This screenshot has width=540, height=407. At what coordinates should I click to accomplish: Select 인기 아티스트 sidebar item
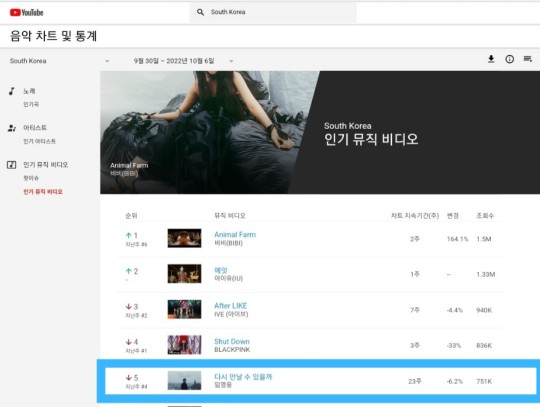[39, 141]
